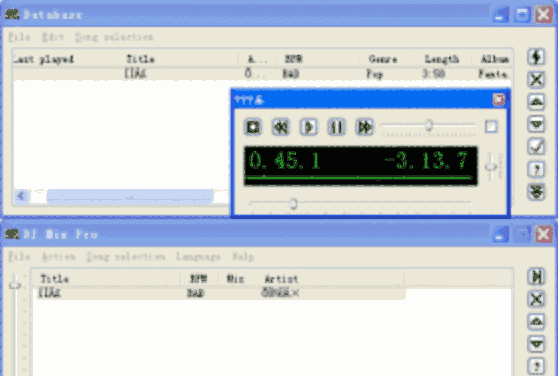The width and height of the screenshot is (558, 376).
Task: Start playback with the play button
Action: pyautogui.click(x=309, y=127)
